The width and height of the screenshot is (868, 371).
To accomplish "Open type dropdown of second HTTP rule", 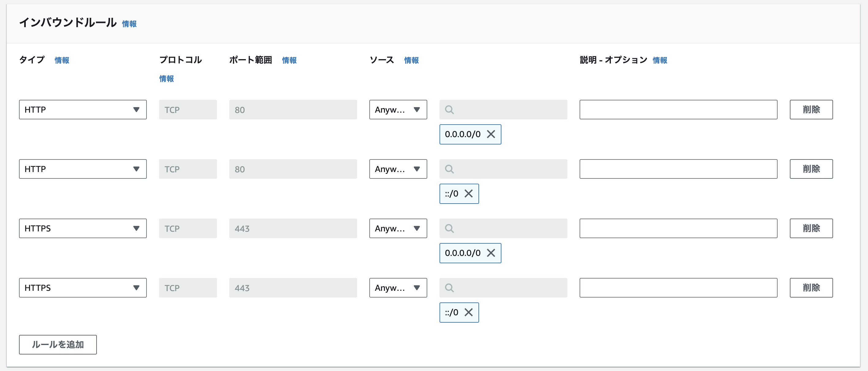I will click(83, 169).
